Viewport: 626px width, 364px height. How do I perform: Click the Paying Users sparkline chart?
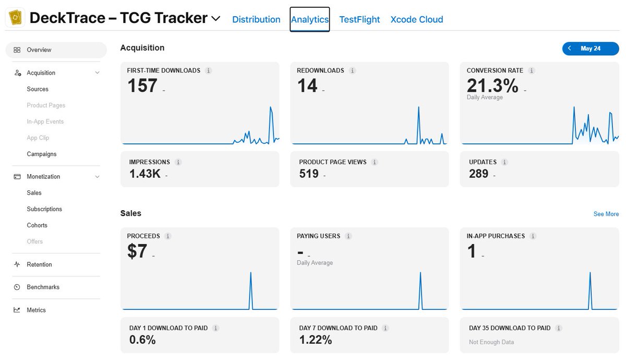click(x=369, y=290)
